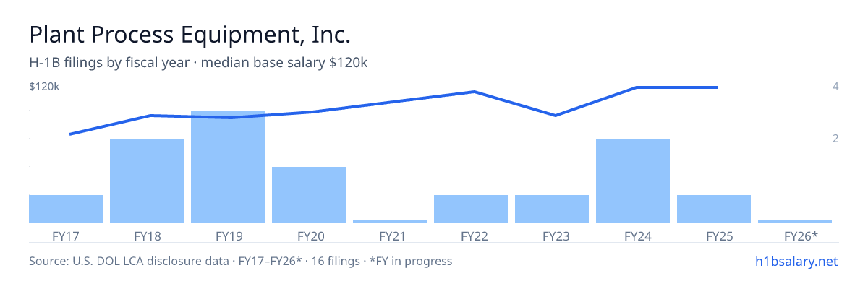Viewport: 868px width, 289px height.
Task: Select the small FY26* bar
Action: pyautogui.click(x=795, y=221)
